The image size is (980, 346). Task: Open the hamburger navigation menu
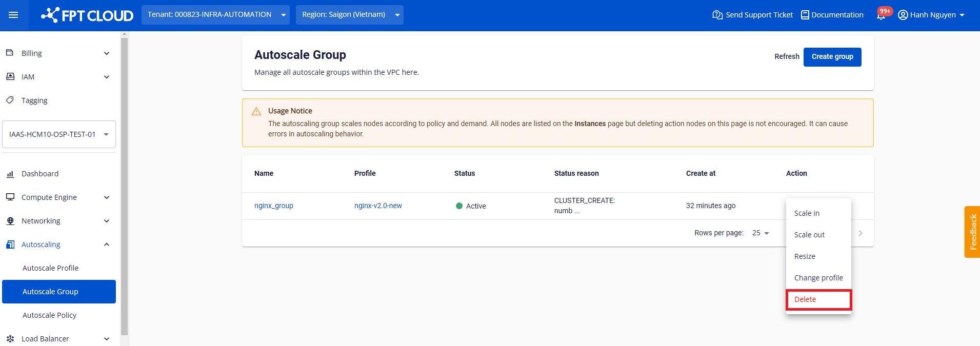click(13, 15)
